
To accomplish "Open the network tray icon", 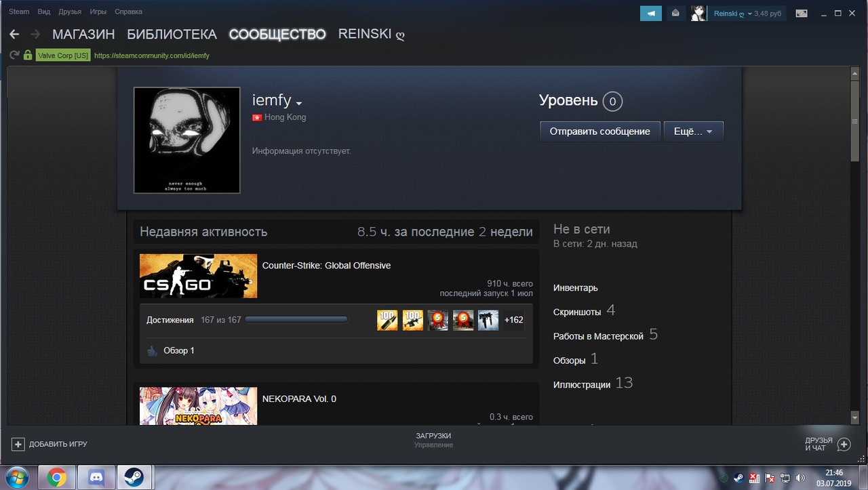I will coord(785,478).
